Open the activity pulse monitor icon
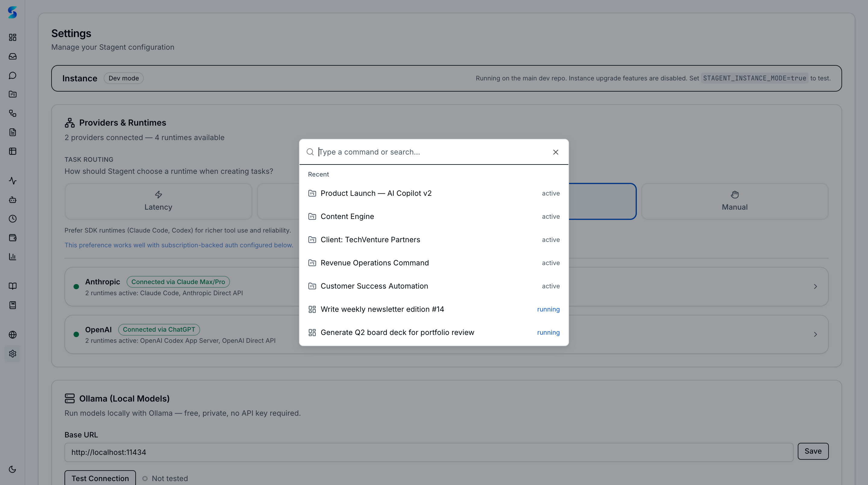Viewport: 868px width, 485px height. pyautogui.click(x=12, y=181)
